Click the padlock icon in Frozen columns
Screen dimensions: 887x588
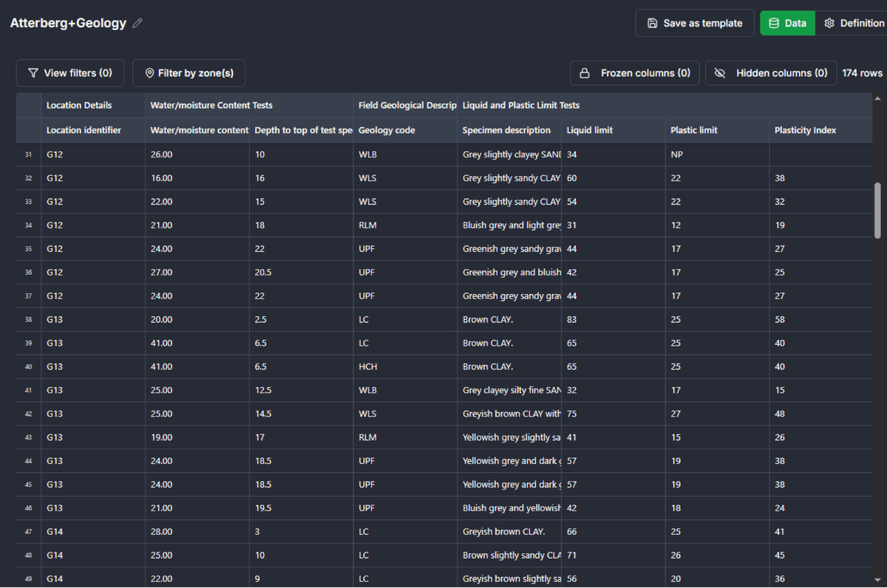click(x=585, y=73)
